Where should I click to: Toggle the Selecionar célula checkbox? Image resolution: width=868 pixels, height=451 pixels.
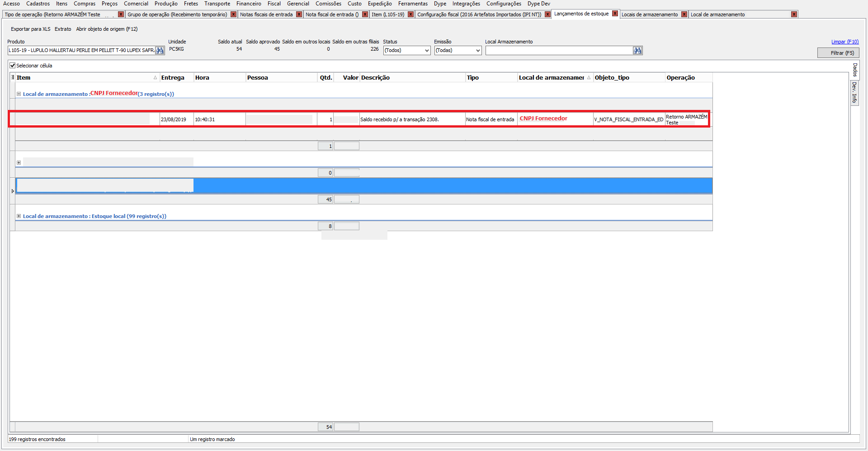pyautogui.click(x=13, y=66)
